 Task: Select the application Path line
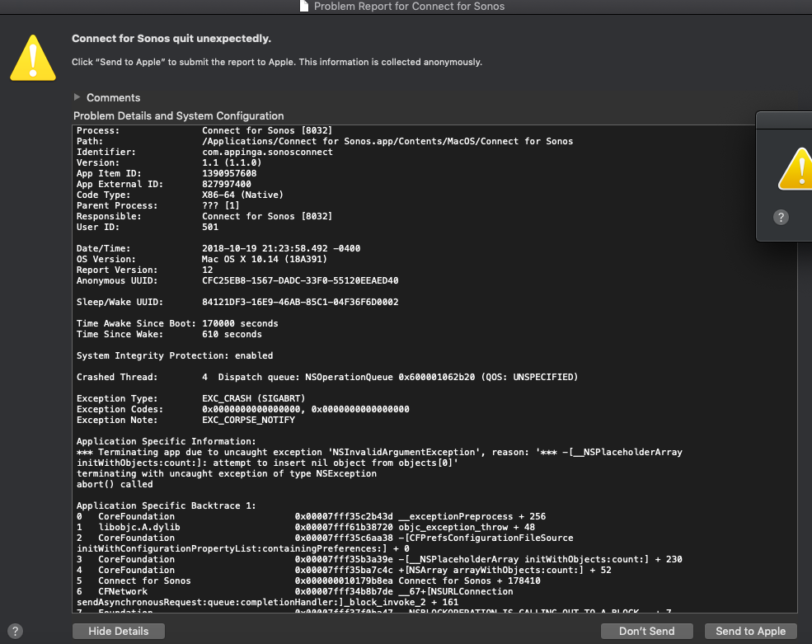(x=325, y=141)
